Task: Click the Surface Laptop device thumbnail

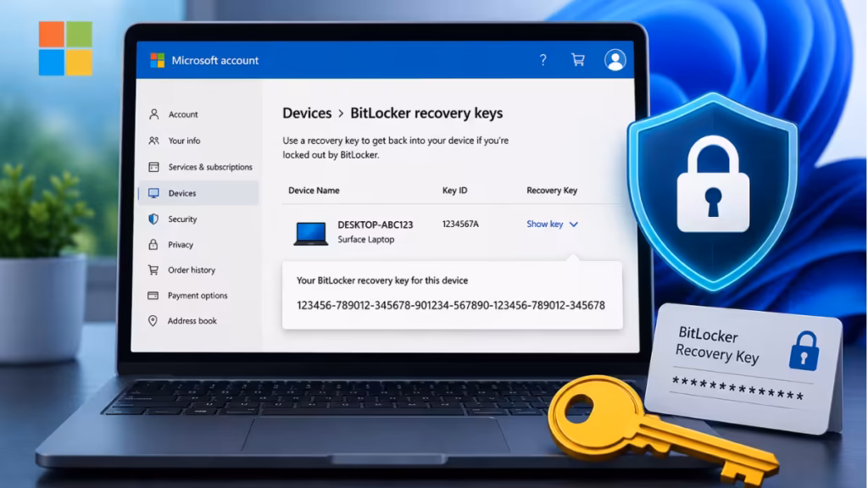Action: [x=310, y=234]
